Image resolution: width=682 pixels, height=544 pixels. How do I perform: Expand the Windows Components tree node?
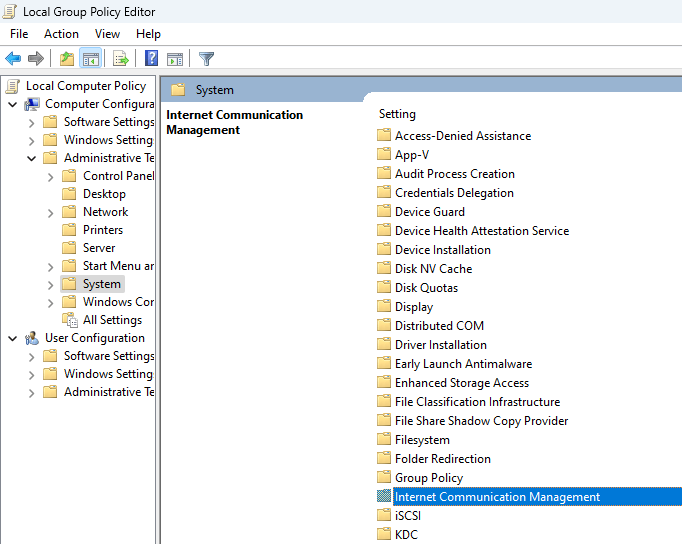pyautogui.click(x=50, y=303)
